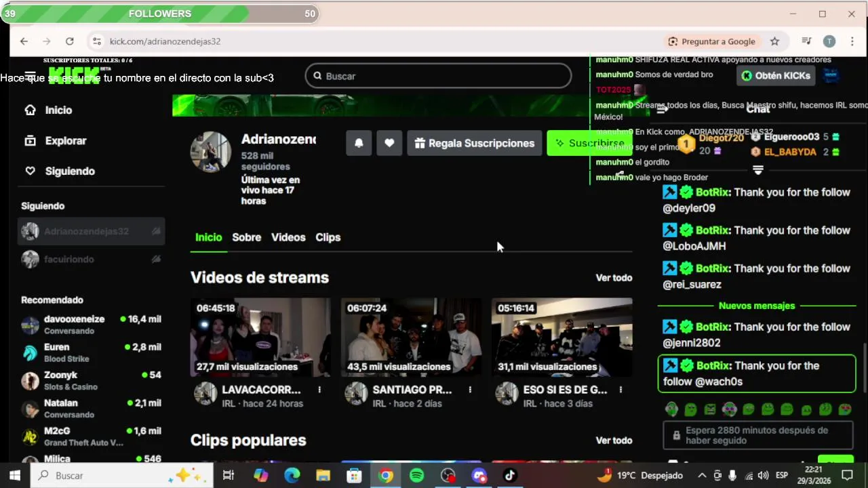Open recommended channel davooxeneize
The image size is (868, 488).
coord(91,325)
